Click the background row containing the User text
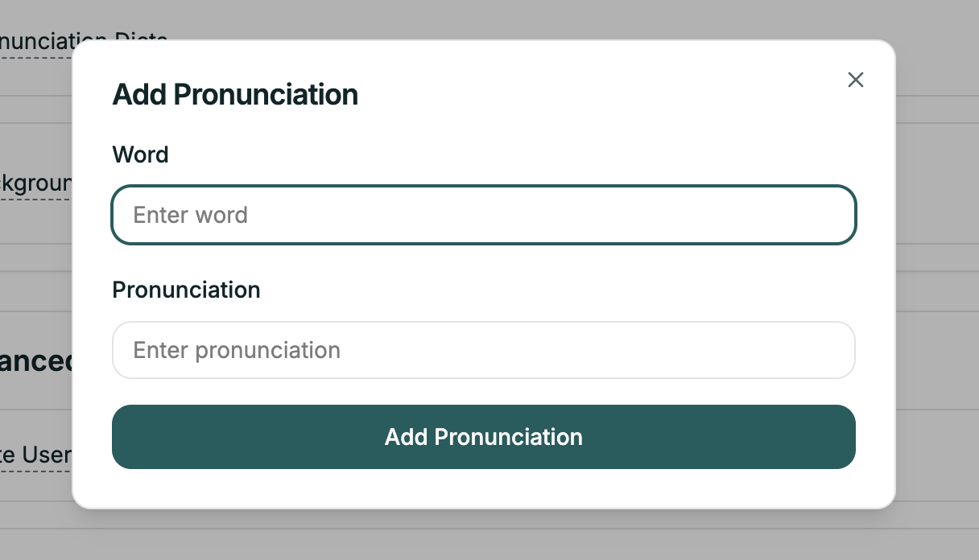Screen dimensions: 979x560 pyautogui.click(x=36, y=455)
